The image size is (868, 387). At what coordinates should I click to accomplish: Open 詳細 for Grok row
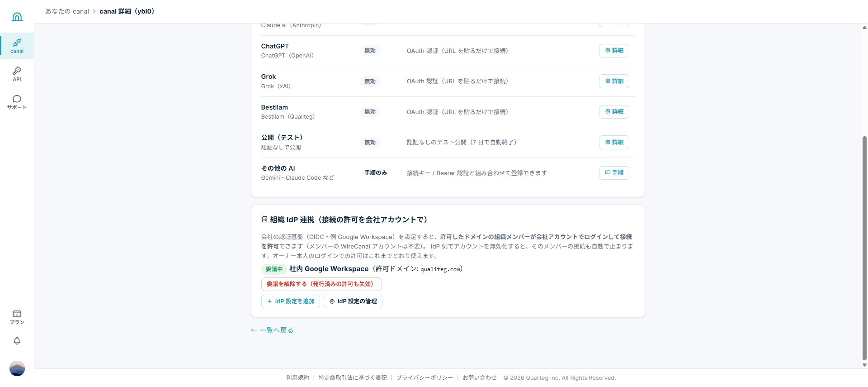pos(614,81)
